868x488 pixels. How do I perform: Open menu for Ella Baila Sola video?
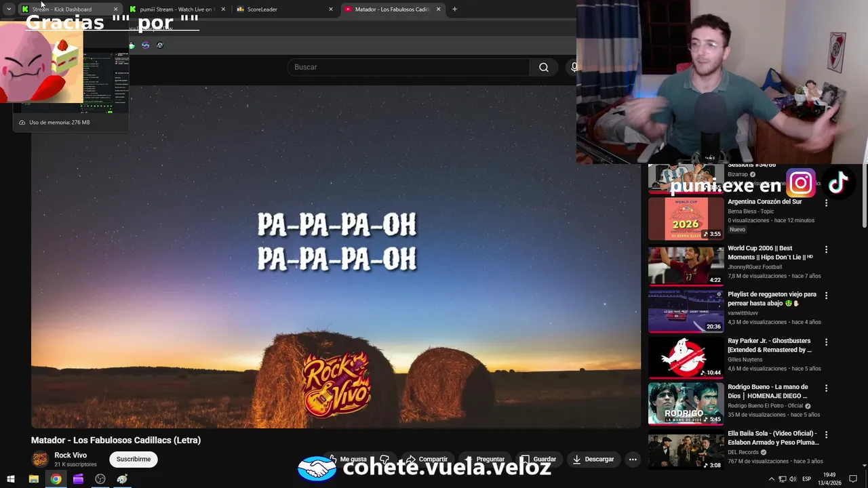click(x=826, y=434)
